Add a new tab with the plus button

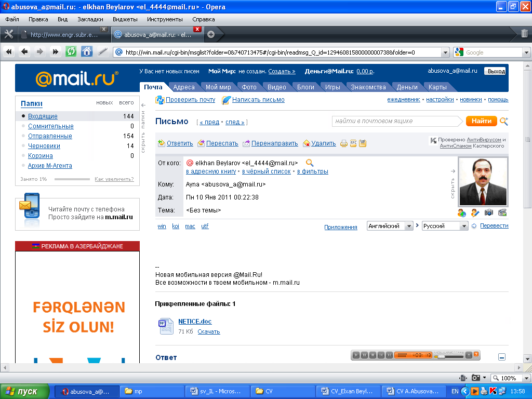coord(211,34)
